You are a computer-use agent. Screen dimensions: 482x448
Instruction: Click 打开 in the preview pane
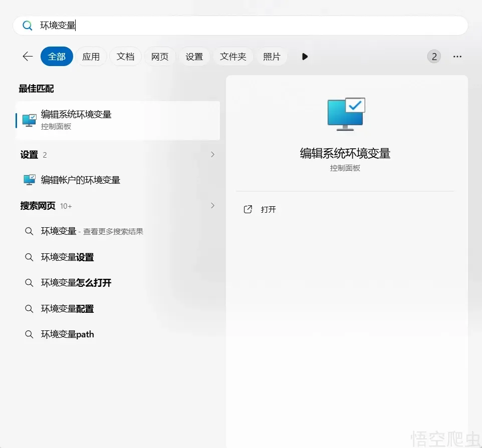[269, 209]
